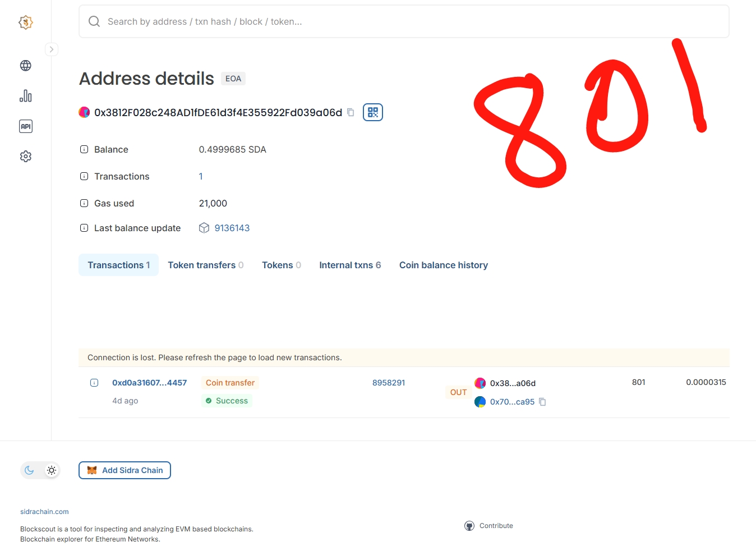Switch to light mode sun toggle
Image resolution: width=756 pixels, height=546 pixels.
52,470
